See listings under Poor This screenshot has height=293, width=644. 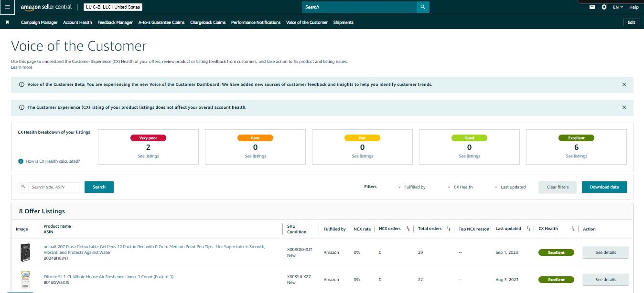255,156
